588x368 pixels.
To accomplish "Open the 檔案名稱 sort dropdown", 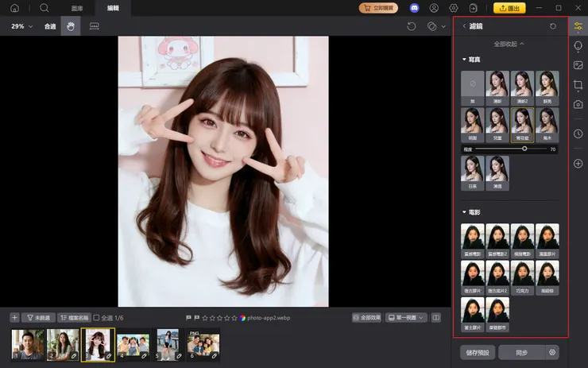I will click(x=74, y=318).
